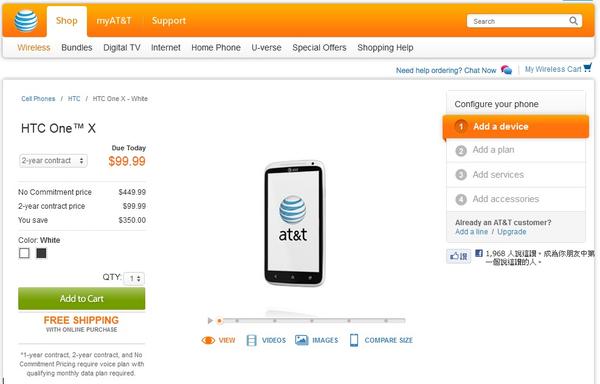600x384 pixels.
Task: Follow the Upgrade link
Action: point(512,232)
